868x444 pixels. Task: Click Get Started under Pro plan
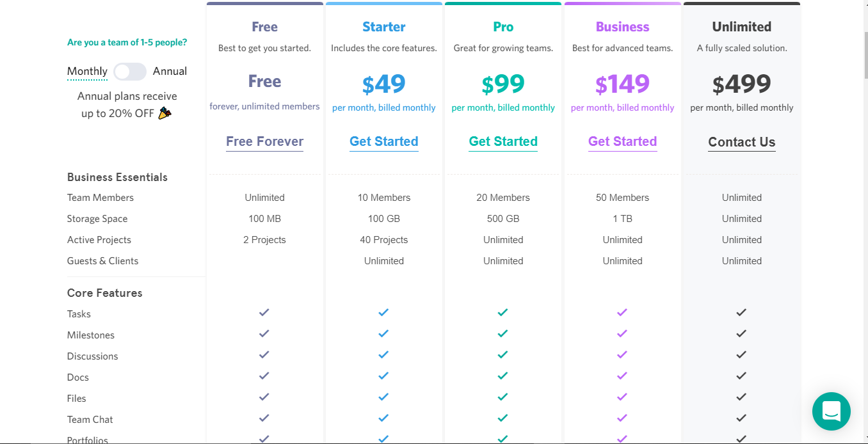click(503, 142)
